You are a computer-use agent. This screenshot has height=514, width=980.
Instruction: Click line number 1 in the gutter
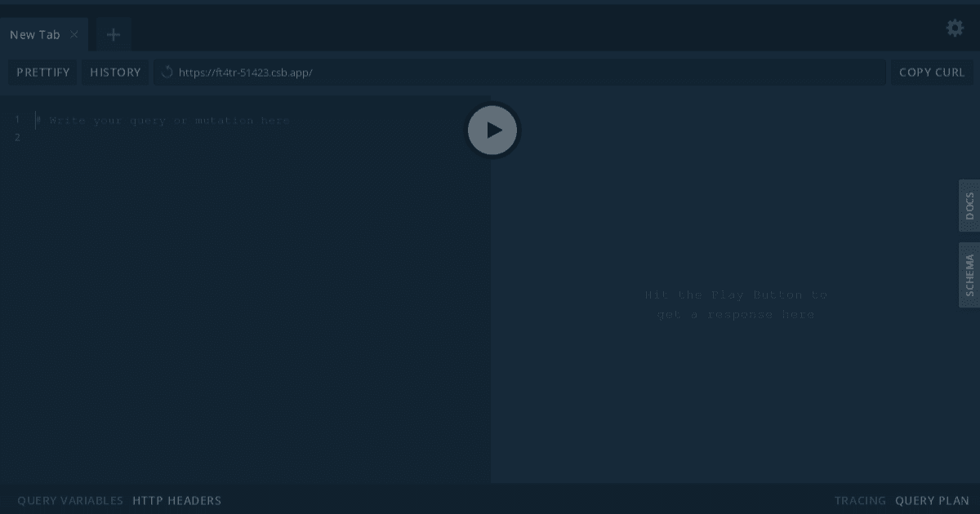[x=16, y=119]
